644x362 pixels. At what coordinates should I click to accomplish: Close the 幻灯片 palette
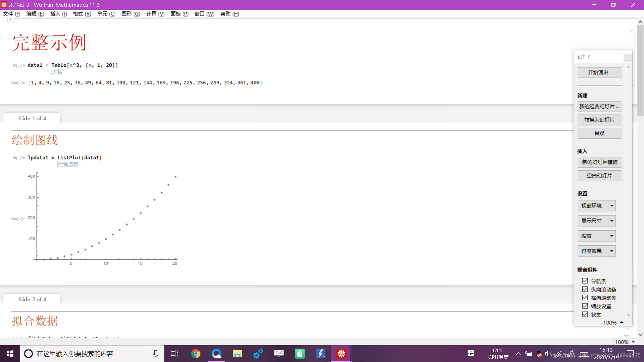click(628, 57)
